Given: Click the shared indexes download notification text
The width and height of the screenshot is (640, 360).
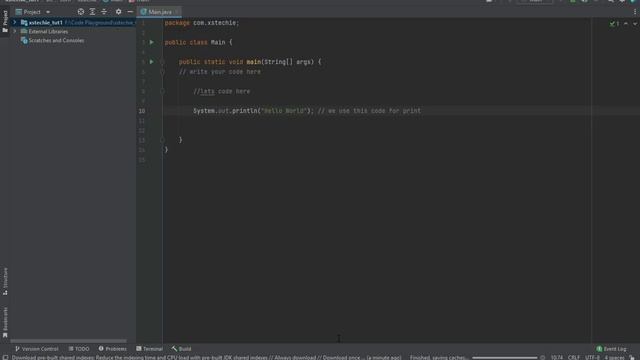Looking at the screenshot, I should tap(207, 357).
